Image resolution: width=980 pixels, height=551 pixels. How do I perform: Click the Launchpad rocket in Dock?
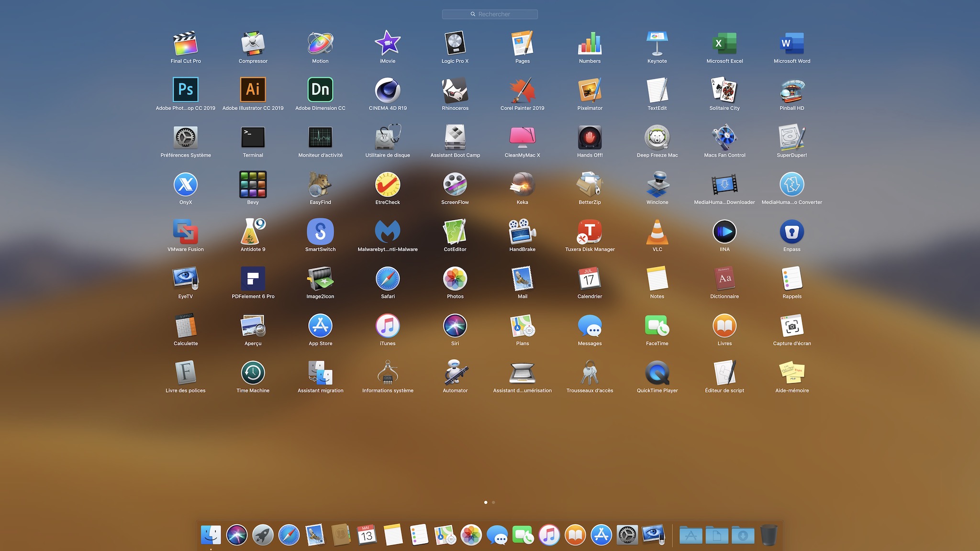click(x=263, y=535)
